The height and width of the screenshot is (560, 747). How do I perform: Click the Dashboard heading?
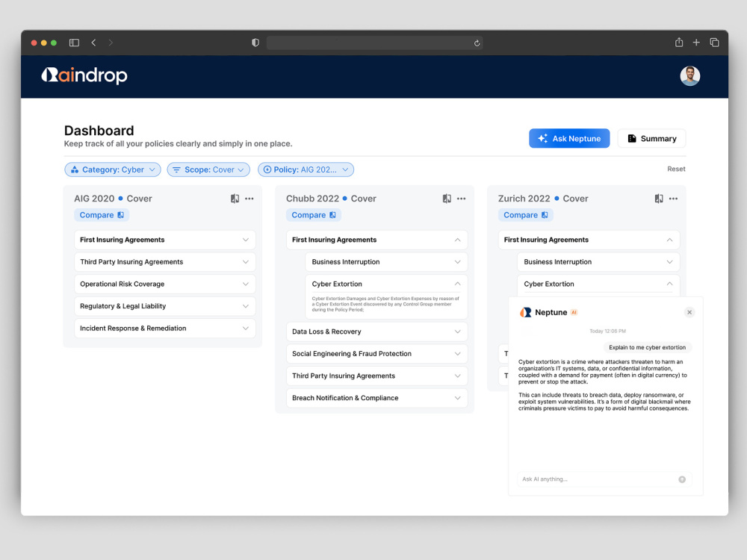[x=99, y=131]
